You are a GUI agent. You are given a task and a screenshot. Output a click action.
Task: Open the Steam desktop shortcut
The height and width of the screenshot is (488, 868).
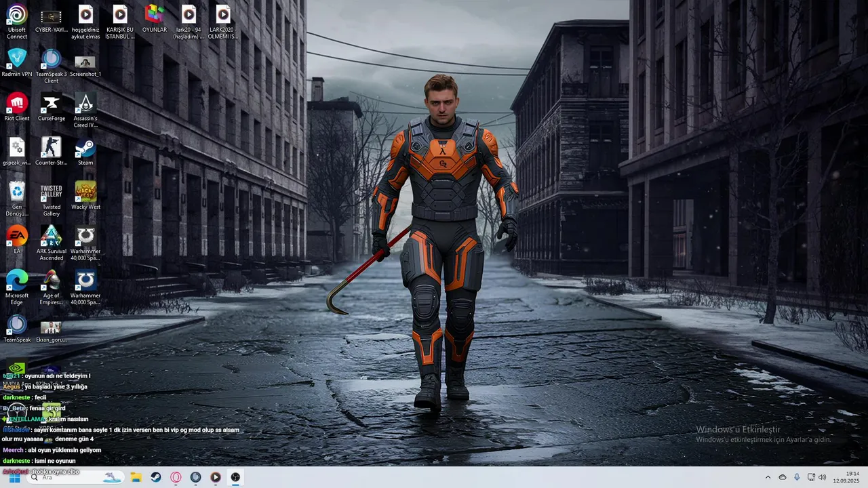[85, 151]
